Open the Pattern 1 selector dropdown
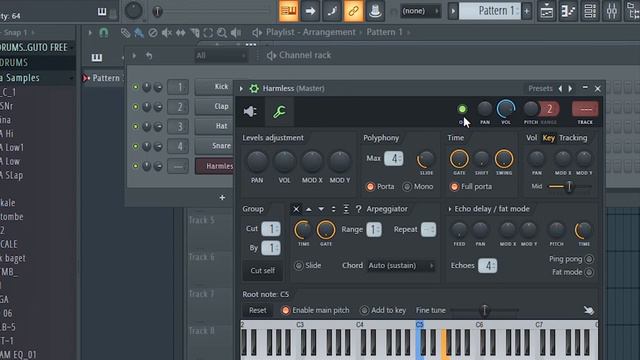Image resolution: width=640 pixels, height=360 pixels. [489, 11]
